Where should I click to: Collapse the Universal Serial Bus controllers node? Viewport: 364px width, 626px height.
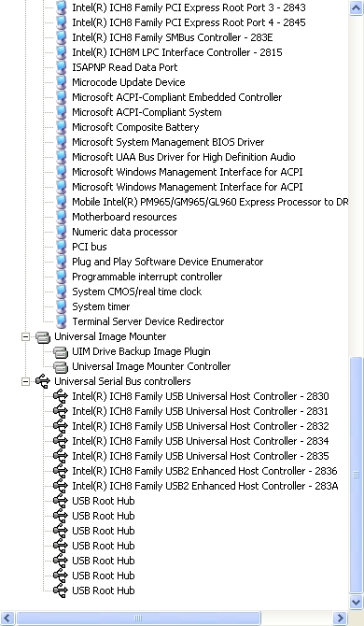pyautogui.click(x=25, y=381)
